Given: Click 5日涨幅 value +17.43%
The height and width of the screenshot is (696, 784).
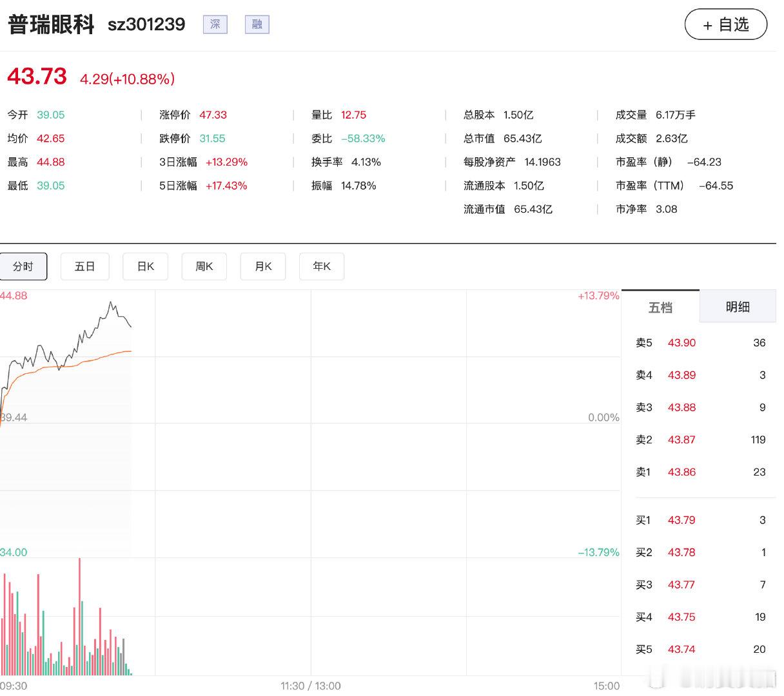Looking at the screenshot, I should (226, 186).
